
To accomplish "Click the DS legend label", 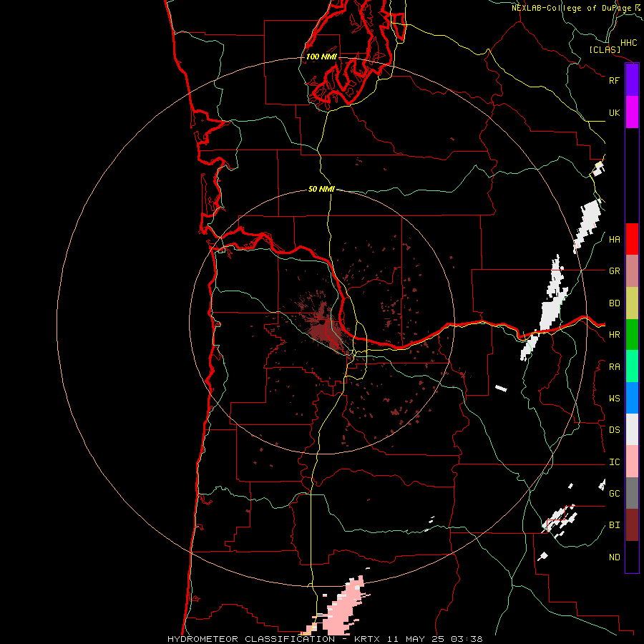I will tap(614, 430).
